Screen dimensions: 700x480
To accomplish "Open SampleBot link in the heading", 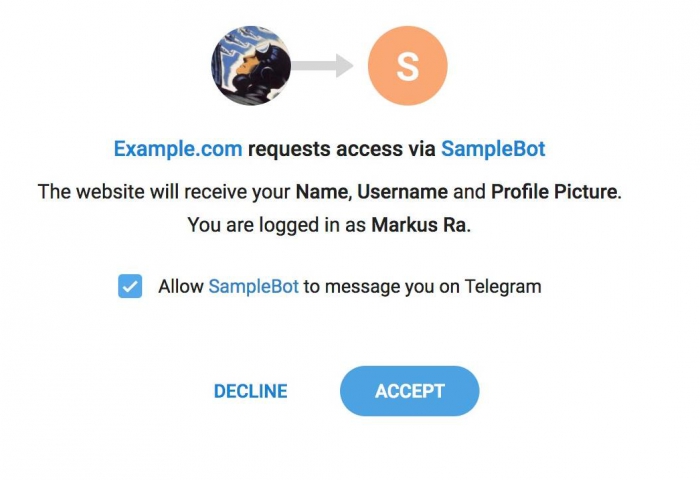I will coord(493,149).
